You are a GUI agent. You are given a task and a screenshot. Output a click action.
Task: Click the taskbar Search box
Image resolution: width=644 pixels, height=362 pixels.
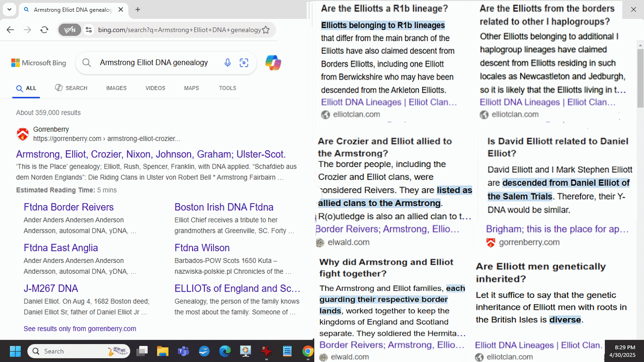(x=79, y=351)
